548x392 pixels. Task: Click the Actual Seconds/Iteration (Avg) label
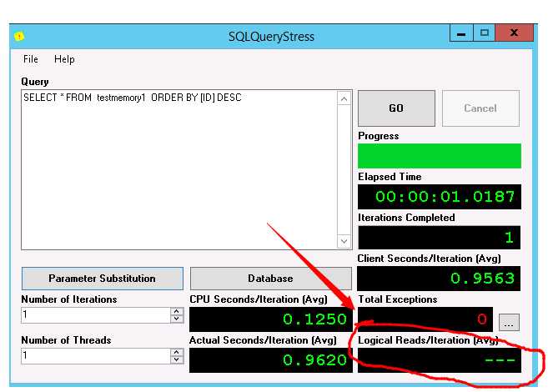[264, 340]
